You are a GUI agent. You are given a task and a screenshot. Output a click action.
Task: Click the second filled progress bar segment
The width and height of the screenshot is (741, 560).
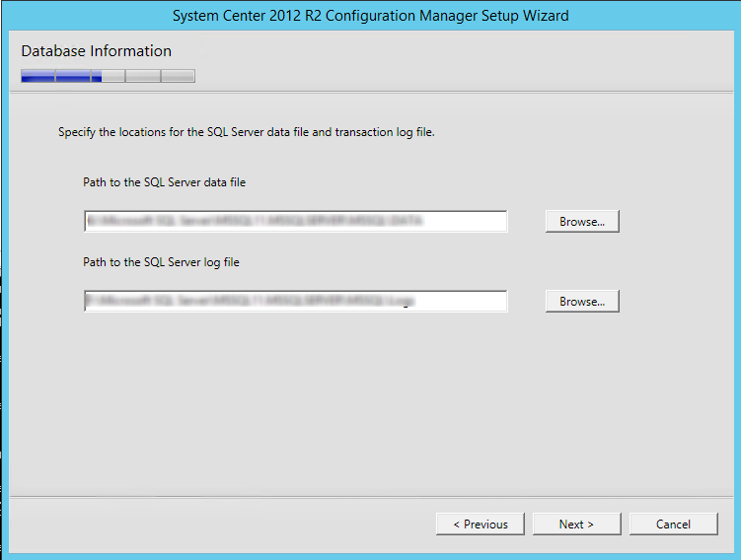[73, 76]
